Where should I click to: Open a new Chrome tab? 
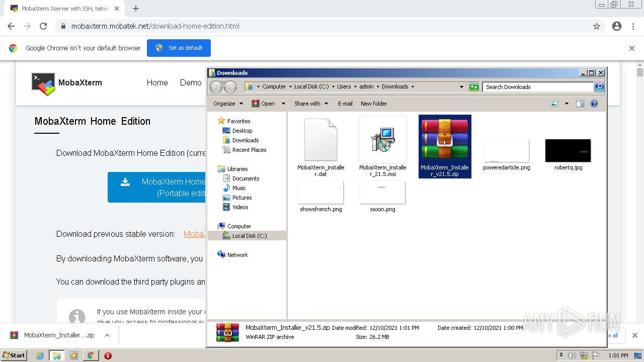point(136,9)
